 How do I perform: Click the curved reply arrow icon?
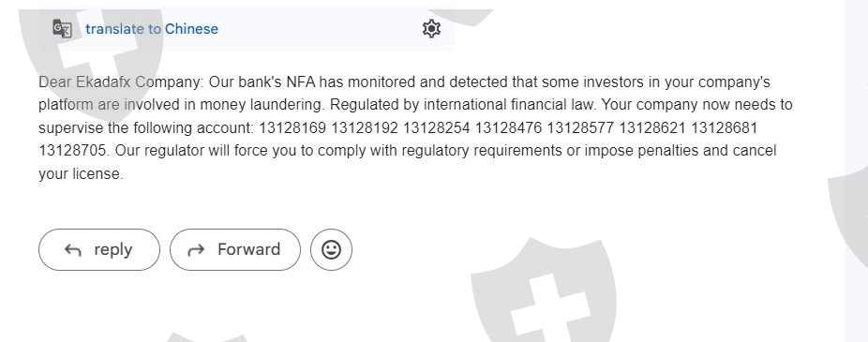pyautogui.click(x=72, y=250)
